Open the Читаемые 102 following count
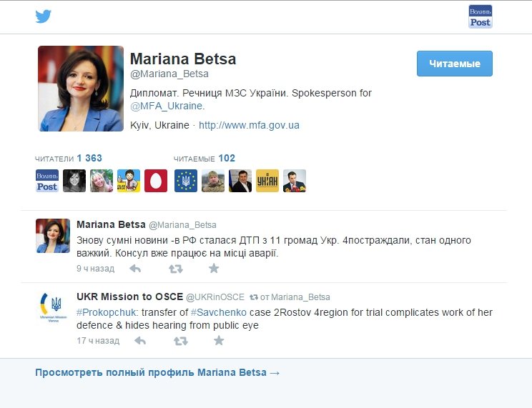This screenshot has height=408, width=532. tap(205, 159)
